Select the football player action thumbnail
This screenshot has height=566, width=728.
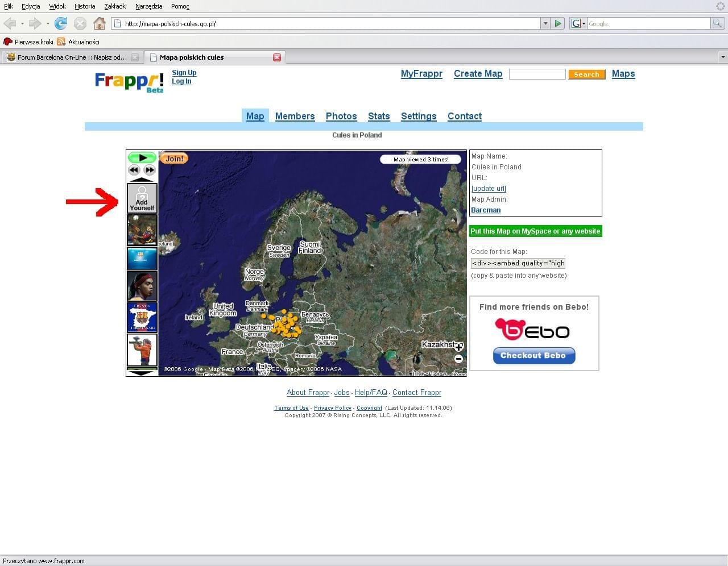tap(142, 230)
